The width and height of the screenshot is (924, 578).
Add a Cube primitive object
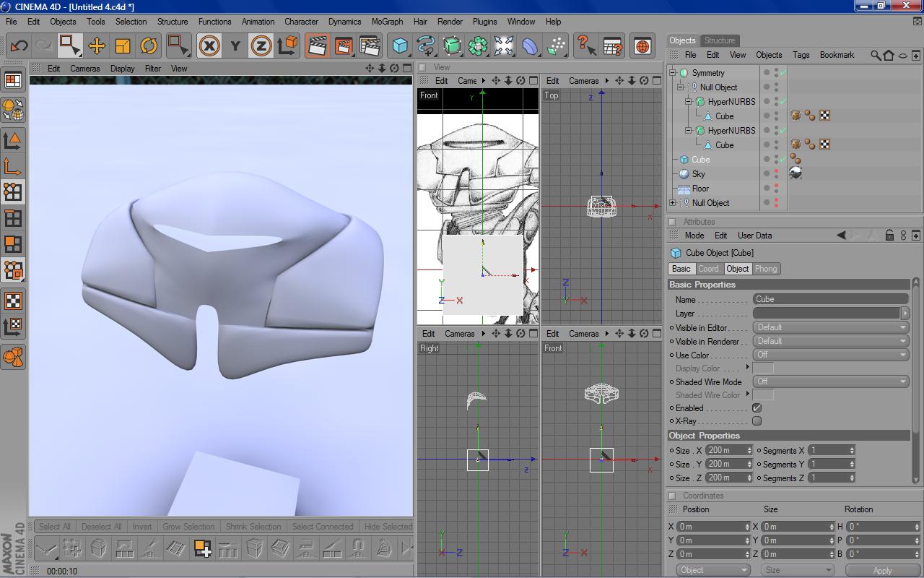pyautogui.click(x=400, y=46)
